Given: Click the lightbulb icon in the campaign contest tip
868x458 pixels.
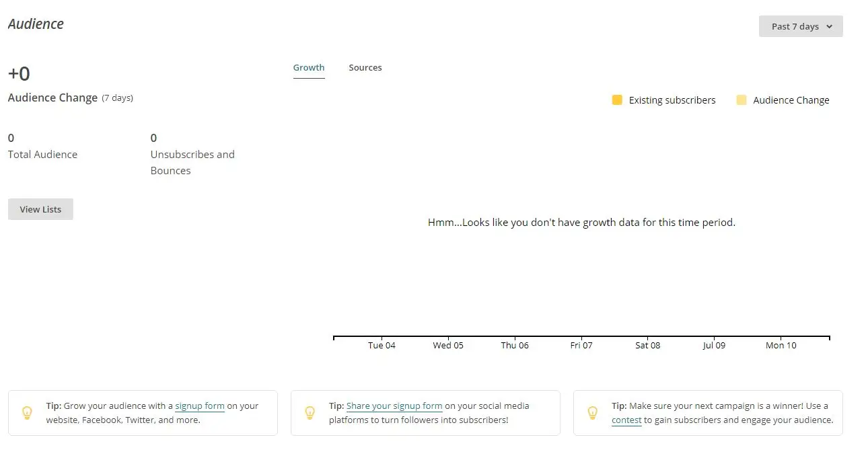Looking at the screenshot, I should pyautogui.click(x=592, y=412).
